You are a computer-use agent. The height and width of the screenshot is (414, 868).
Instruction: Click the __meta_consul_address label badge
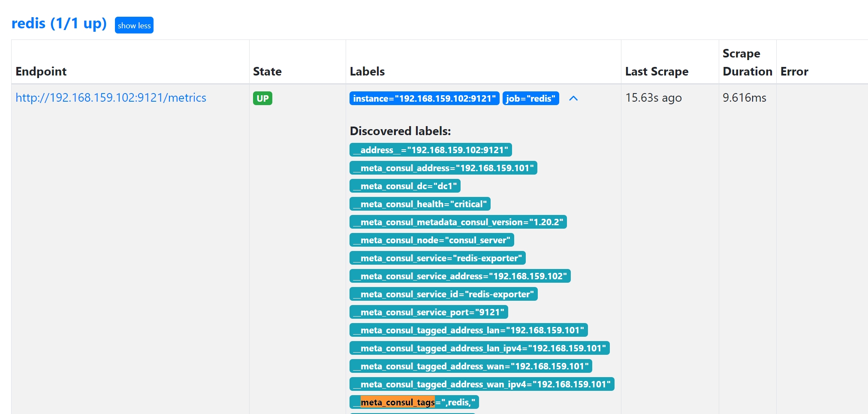click(x=443, y=168)
